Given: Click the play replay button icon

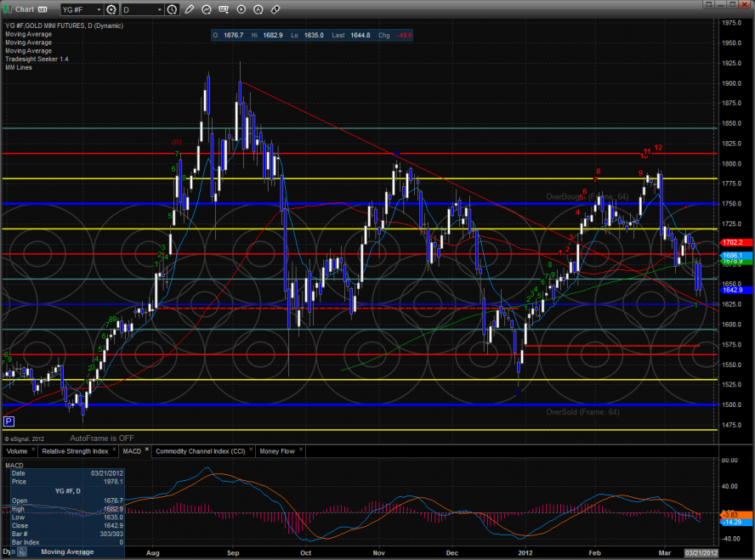Looking at the screenshot, I should (x=241, y=10).
